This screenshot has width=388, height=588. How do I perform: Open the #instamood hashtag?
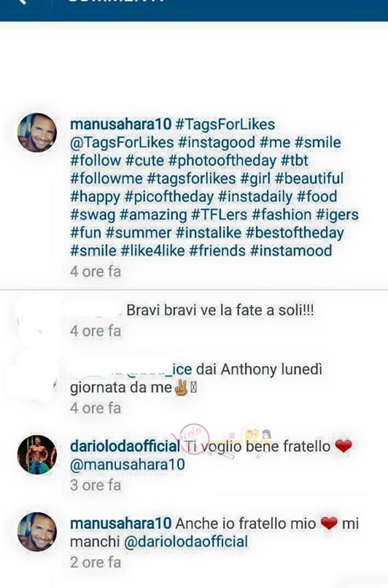pos(291,250)
